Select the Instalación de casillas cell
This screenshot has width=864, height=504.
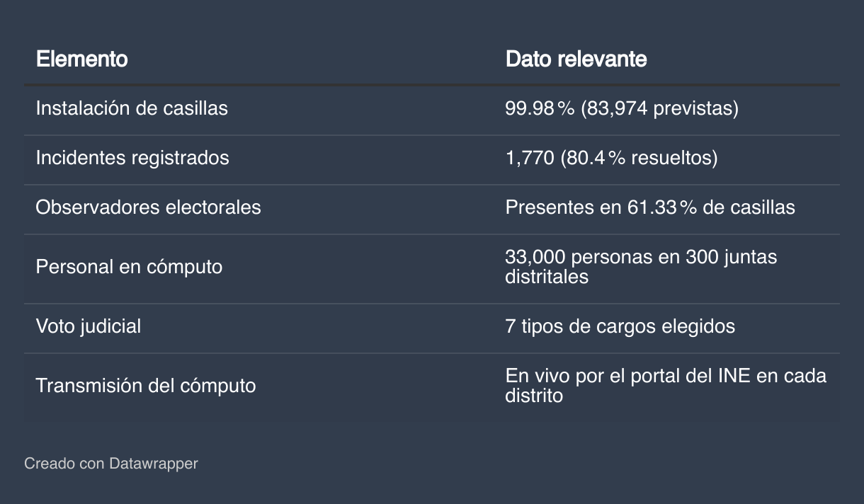[132, 108]
